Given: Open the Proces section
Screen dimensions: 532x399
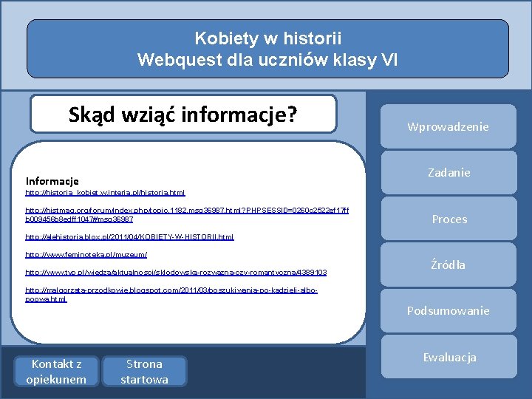Looking at the screenshot, I should pyautogui.click(x=449, y=219).
